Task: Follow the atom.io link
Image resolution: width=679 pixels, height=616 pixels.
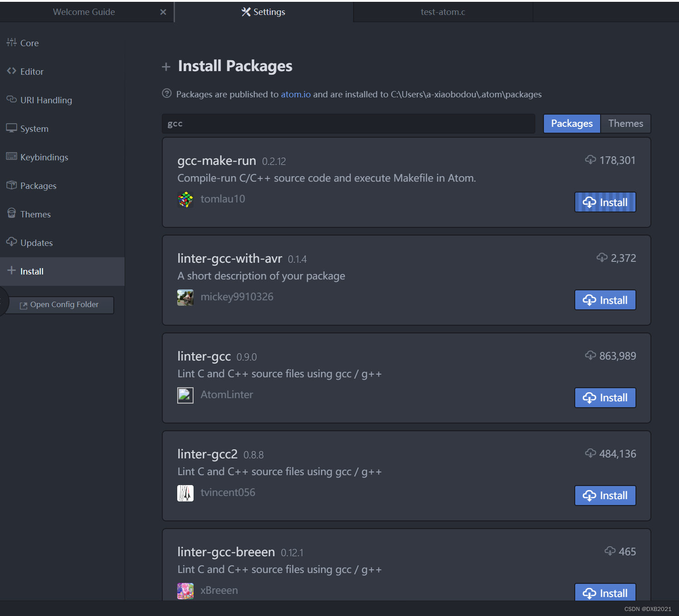Action: tap(296, 94)
